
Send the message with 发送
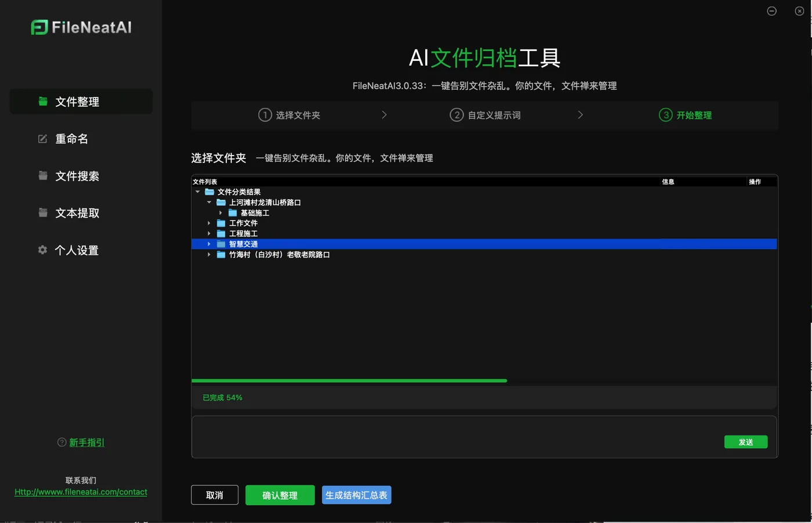pos(746,442)
